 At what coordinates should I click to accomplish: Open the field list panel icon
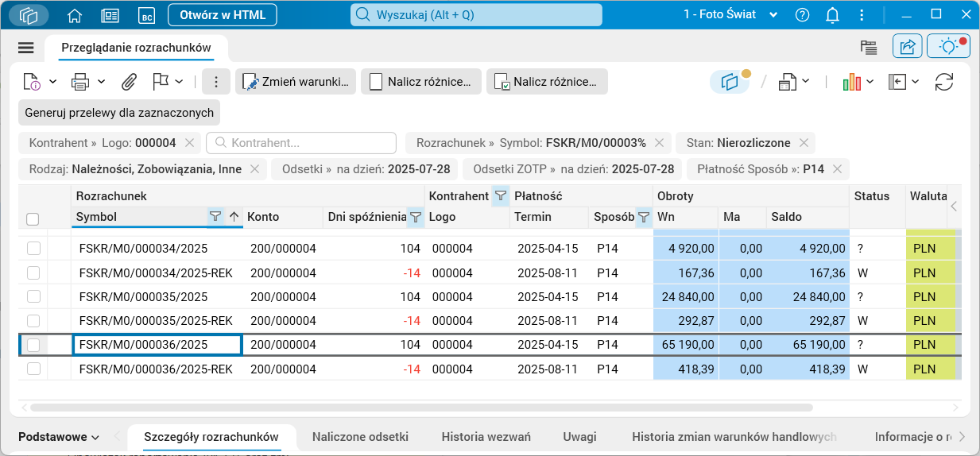point(868,48)
